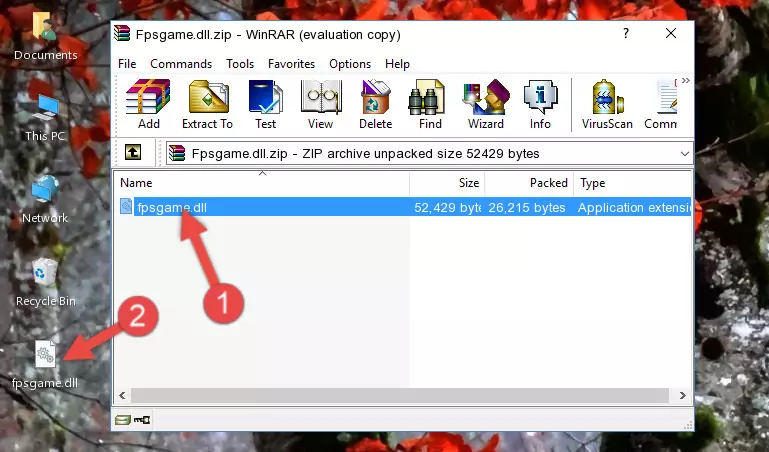This screenshot has height=452, width=769.
Task: Click the Delete toolbar icon
Action: 375,104
